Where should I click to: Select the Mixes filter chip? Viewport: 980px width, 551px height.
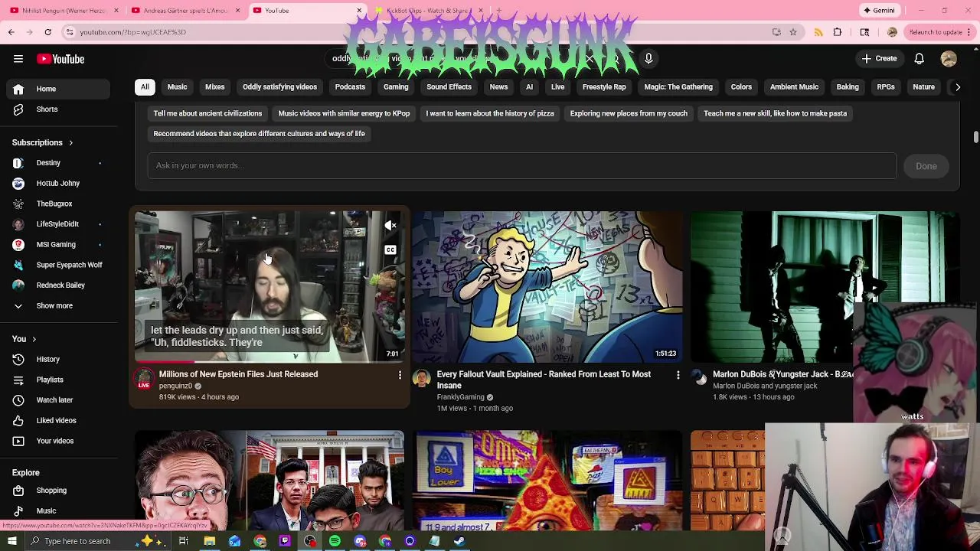click(214, 87)
